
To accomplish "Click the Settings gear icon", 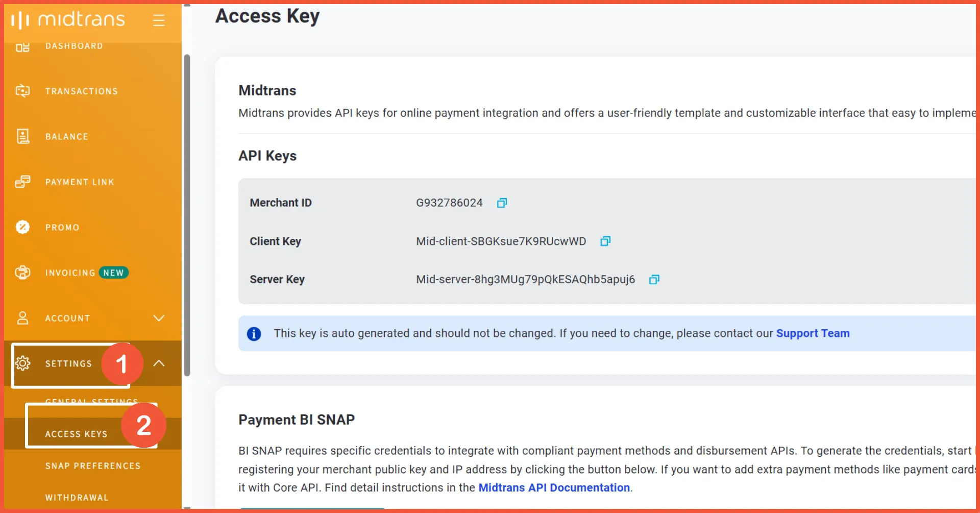I will [23, 363].
